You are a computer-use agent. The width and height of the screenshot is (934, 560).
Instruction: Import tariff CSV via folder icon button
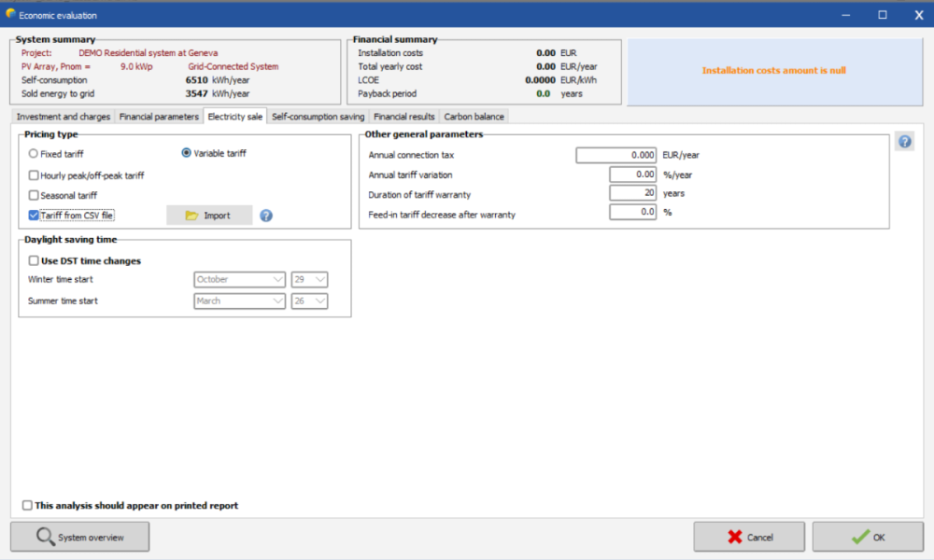pos(209,216)
